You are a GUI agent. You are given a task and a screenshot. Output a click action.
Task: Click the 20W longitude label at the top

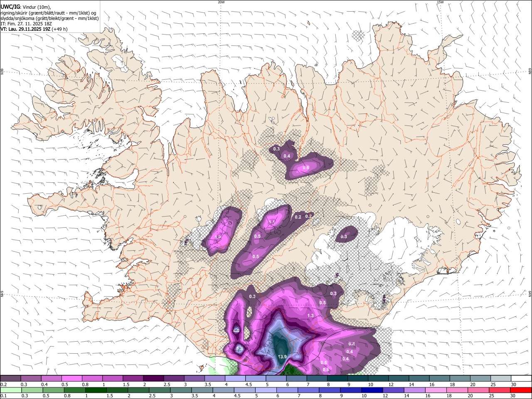pyautogui.click(x=221, y=2)
